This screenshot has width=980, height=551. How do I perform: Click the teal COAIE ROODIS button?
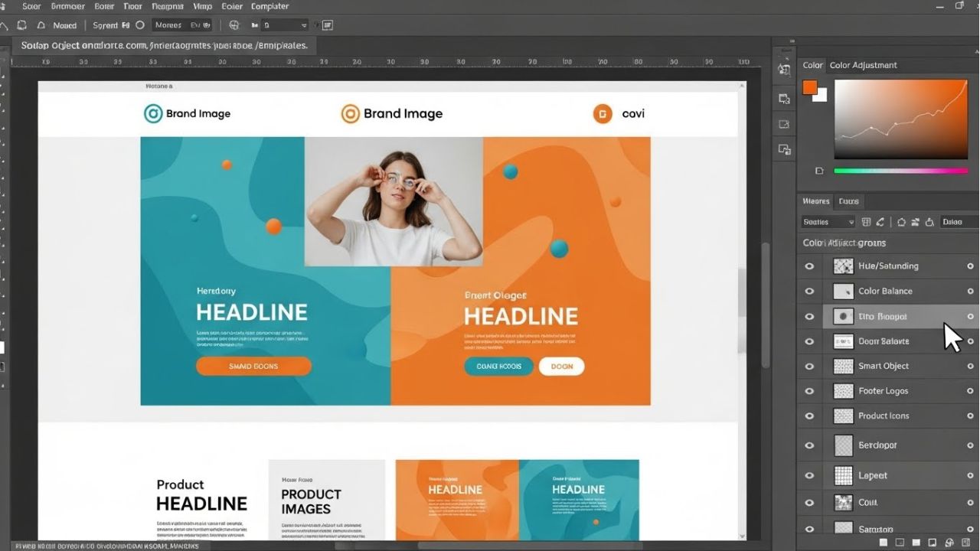point(498,367)
